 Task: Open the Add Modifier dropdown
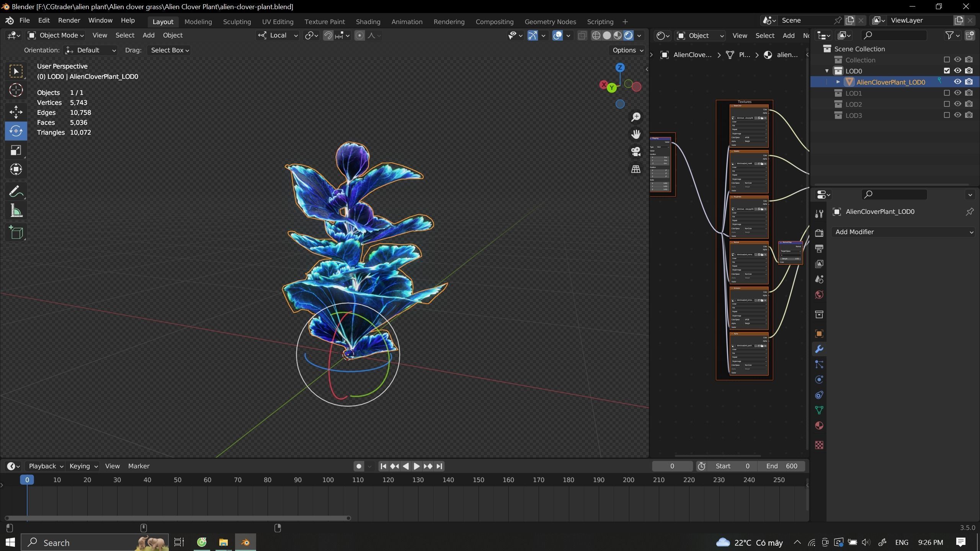tap(903, 232)
